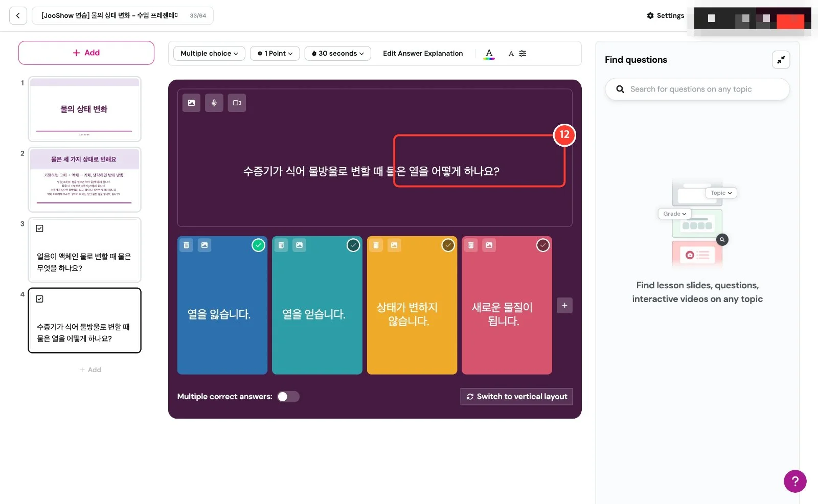
Task: Open the help question mark button
Action: tap(795, 481)
